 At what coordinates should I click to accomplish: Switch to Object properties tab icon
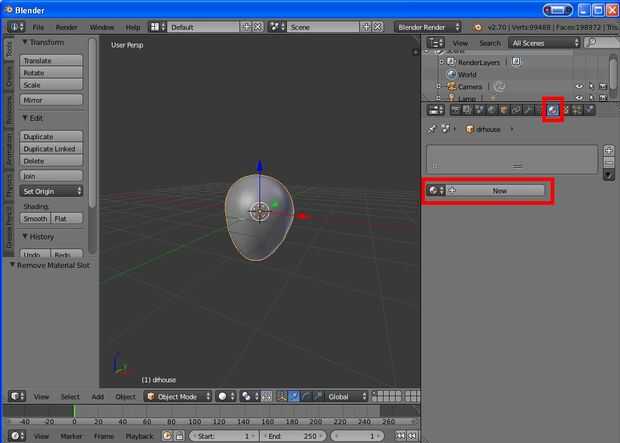[x=504, y=110]
